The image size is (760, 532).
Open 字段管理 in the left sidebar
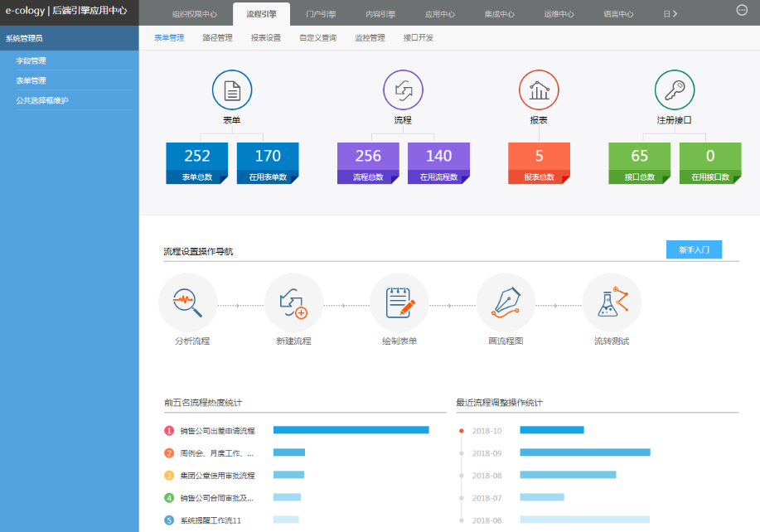click(31, 60)
